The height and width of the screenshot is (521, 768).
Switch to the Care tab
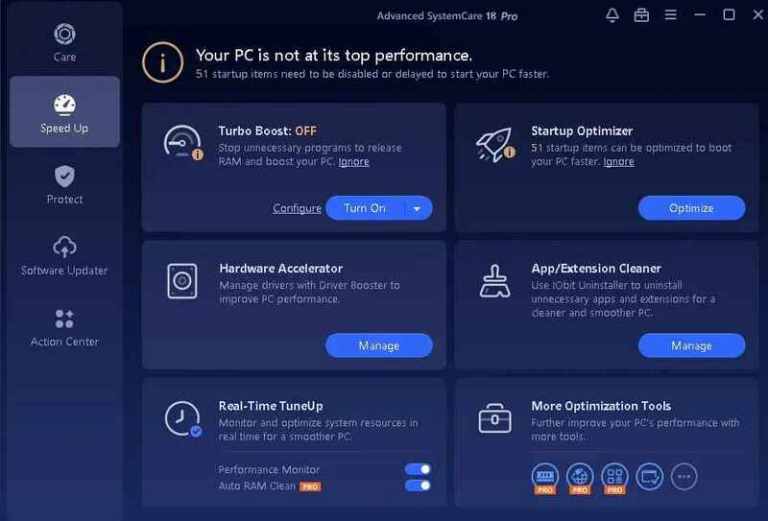(x=65, y=42)
